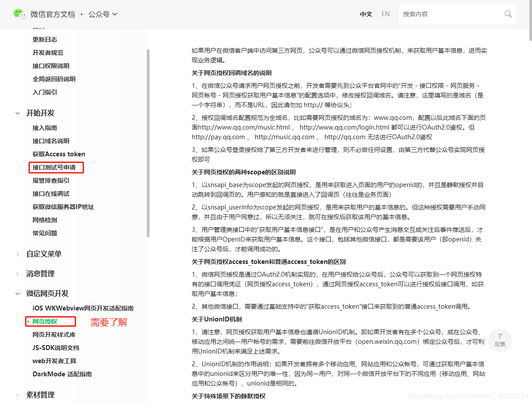Click the text open.weixin.qq.com in paragraph
The height and width of the screenshot is (404, 532).
[x=388, y=342]
